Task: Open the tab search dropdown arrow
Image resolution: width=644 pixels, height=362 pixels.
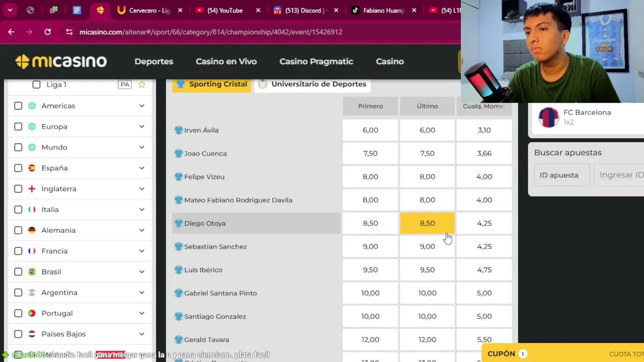Action: (x=10, y=10)
